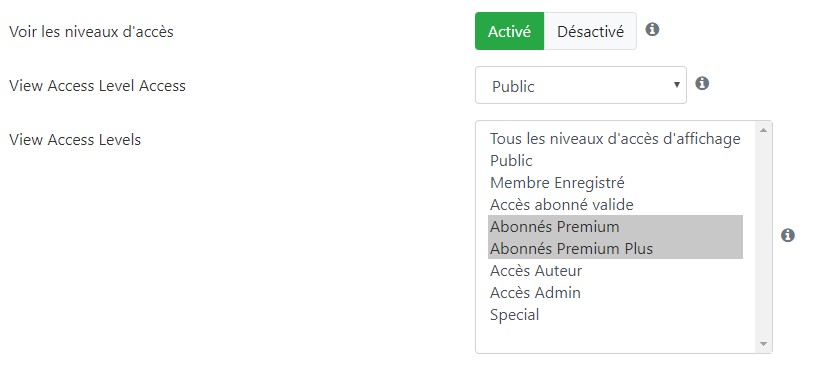Click the highlighted Abonnés Premium Plus entry
The width and height of the screenshot is (835, 369).
coord(615,248)
